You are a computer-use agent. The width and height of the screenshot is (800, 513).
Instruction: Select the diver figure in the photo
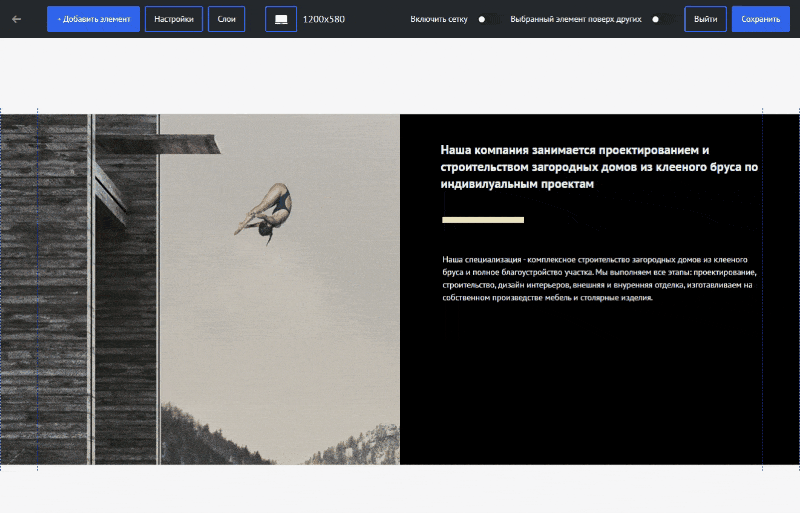click(x=267, y=212)
